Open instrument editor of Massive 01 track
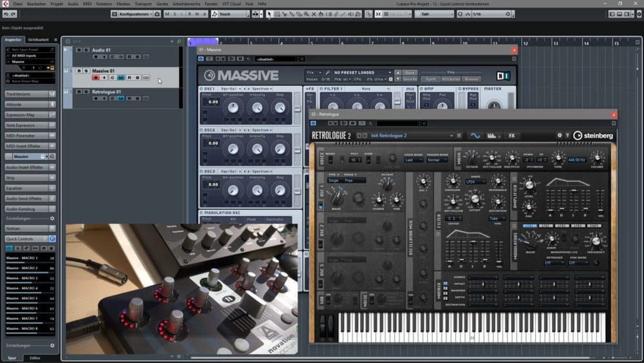The image size is (644, 363). pyautogui.click(x=121, y=78)
